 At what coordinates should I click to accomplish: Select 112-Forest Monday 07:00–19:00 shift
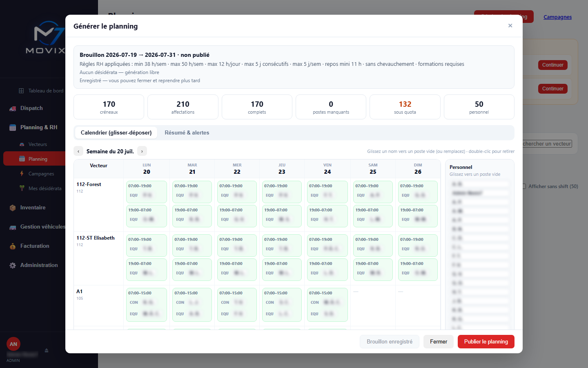click(147, 192)
